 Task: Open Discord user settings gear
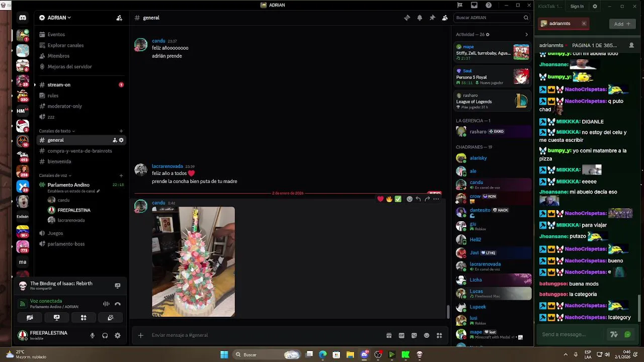tap(118, 335)
